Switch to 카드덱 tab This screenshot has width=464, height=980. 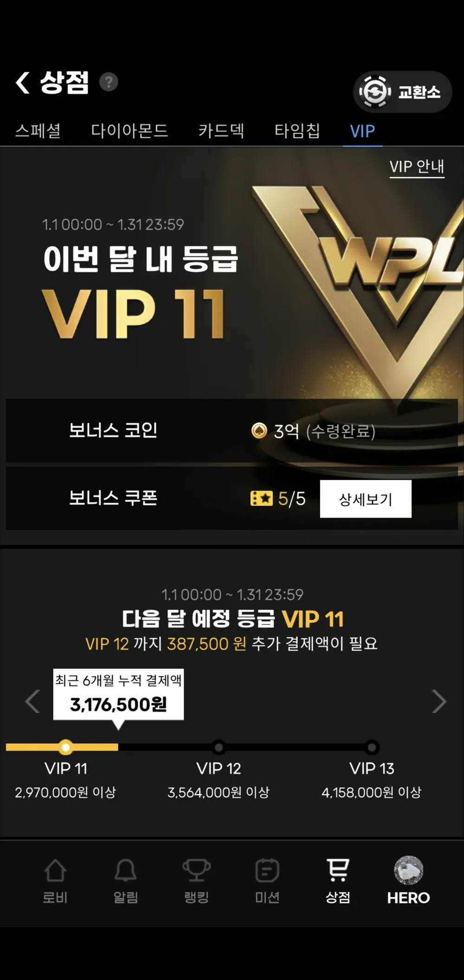(x=221, y=130)
